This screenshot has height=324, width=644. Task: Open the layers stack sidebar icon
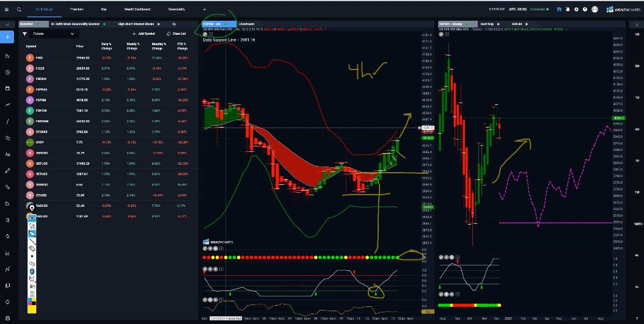[x=7, y=286]
